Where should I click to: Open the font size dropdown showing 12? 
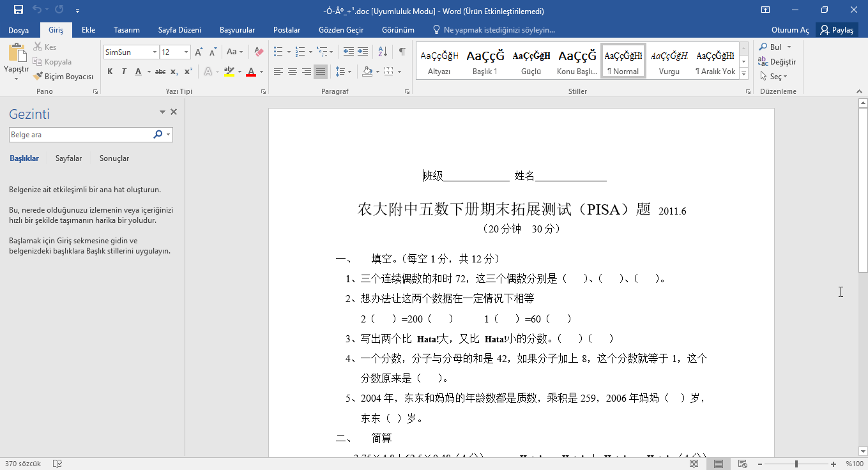tap(187, 52)
